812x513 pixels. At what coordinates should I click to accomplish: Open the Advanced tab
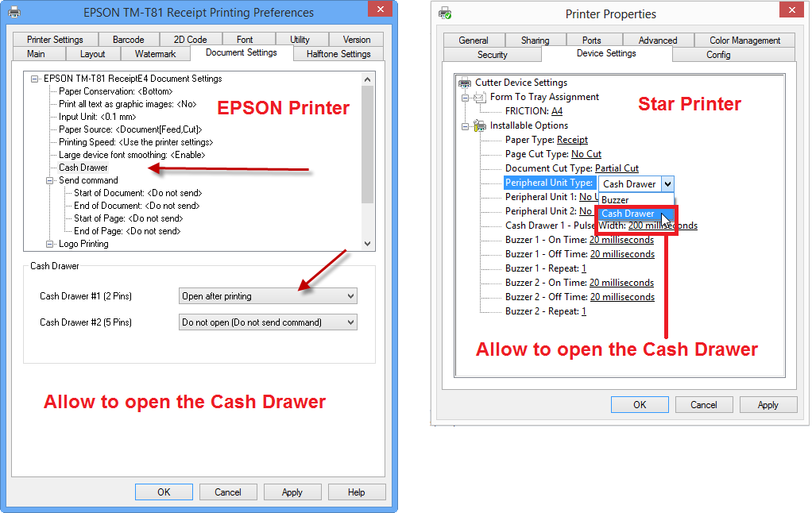658,40
